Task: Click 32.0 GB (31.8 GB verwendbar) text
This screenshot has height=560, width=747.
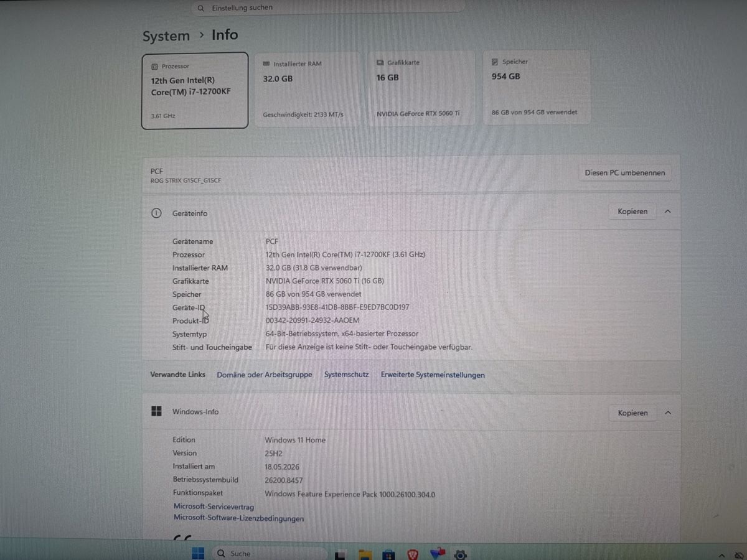Action: tap(314, 268)
